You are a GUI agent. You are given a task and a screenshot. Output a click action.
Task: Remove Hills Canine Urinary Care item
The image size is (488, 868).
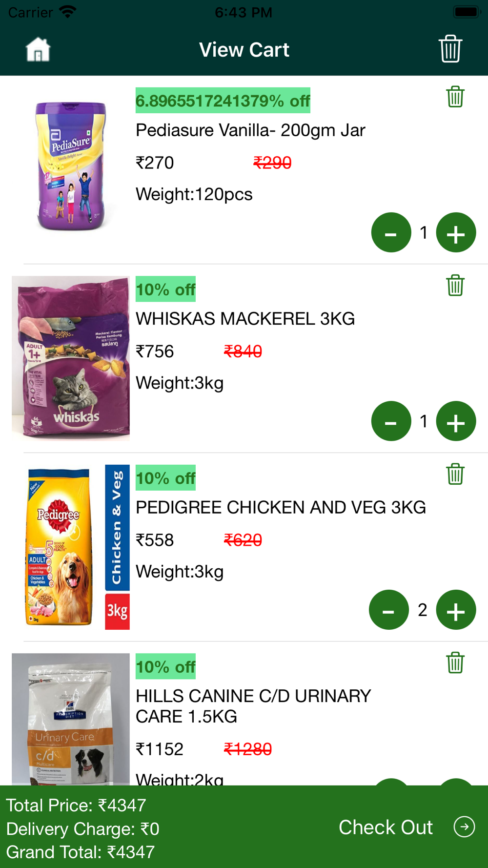tap(455, 663)
